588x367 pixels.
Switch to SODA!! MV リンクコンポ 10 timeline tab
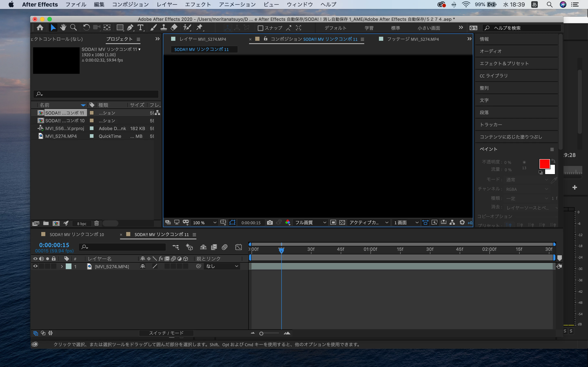(x=77, y=234)
